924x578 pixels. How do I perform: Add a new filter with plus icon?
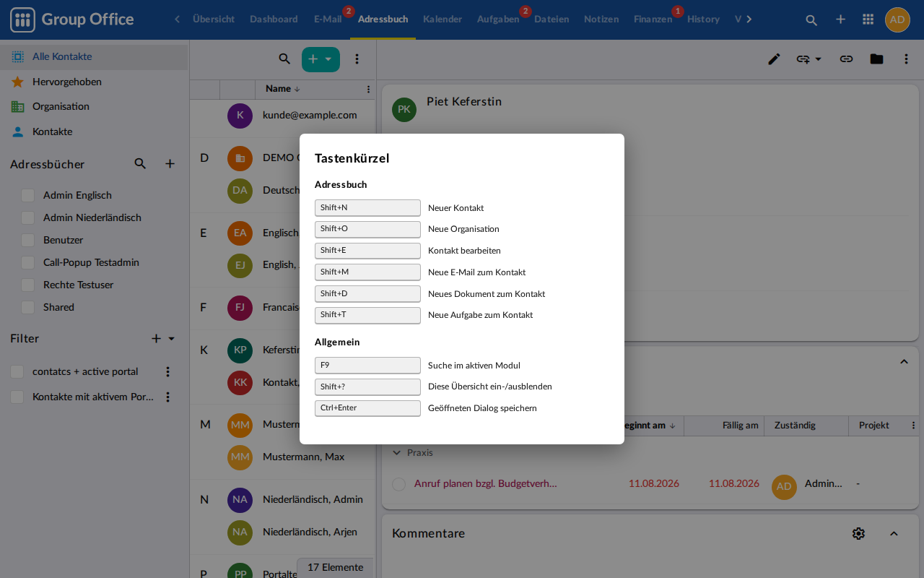pyautogui.click(x=156, y=338)
